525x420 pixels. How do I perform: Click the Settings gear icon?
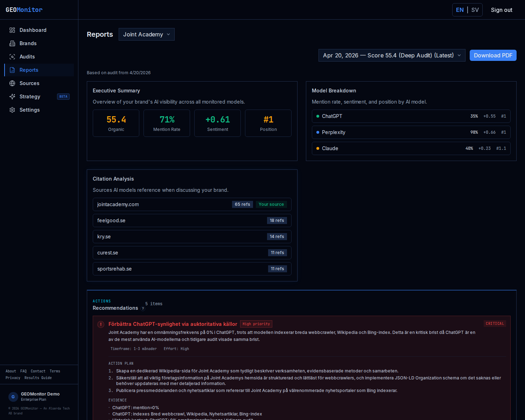point(12,110)
